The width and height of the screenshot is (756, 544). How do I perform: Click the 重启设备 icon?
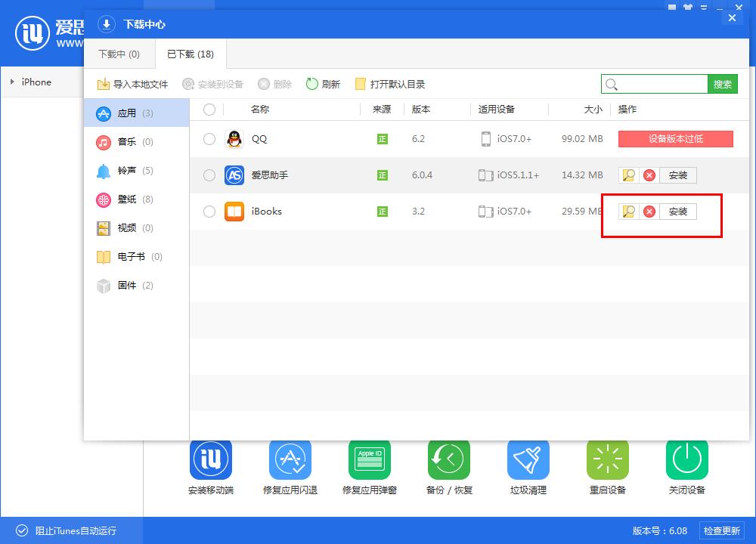pos(608,459)
